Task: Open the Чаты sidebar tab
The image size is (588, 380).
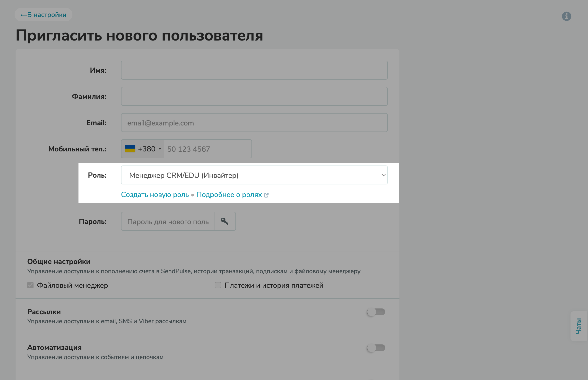Action: tap(578, 326)
